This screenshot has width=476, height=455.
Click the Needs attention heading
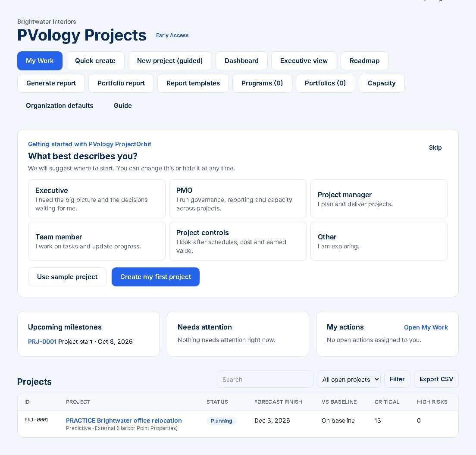pyautogui.click(x=205, y=327)
